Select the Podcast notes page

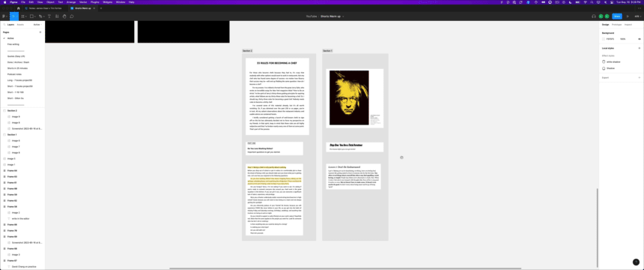(x=14, y=74)
